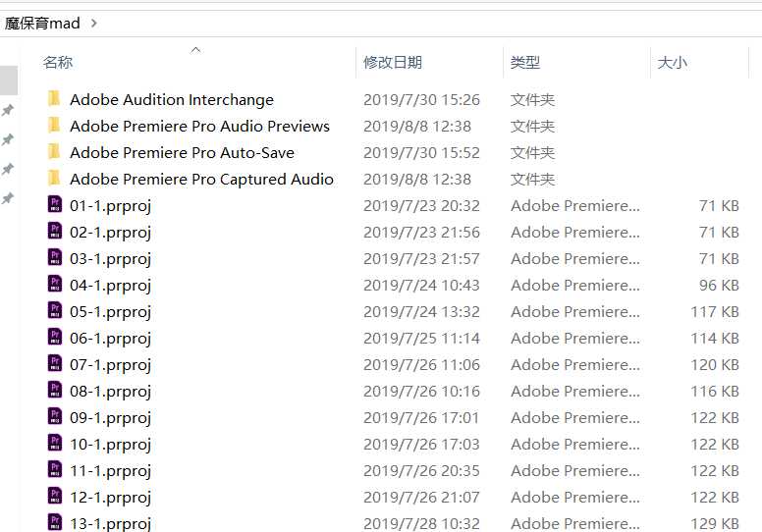Click the Premiere icon of 11-1.prproj
762x532 pixels.
[x=55, y=469]
